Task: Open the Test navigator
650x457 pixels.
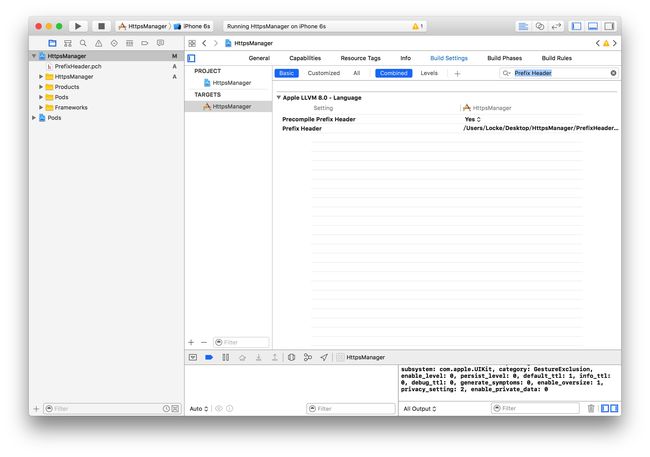Action: pyautogui.click(x=114, y=43)
